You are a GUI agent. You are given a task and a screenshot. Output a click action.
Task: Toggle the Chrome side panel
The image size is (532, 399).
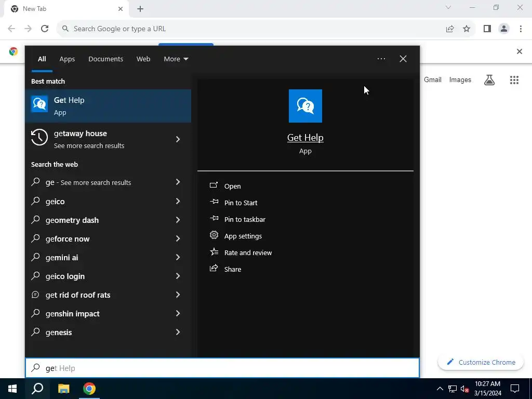pyautogui.click(x=487, y=29)
